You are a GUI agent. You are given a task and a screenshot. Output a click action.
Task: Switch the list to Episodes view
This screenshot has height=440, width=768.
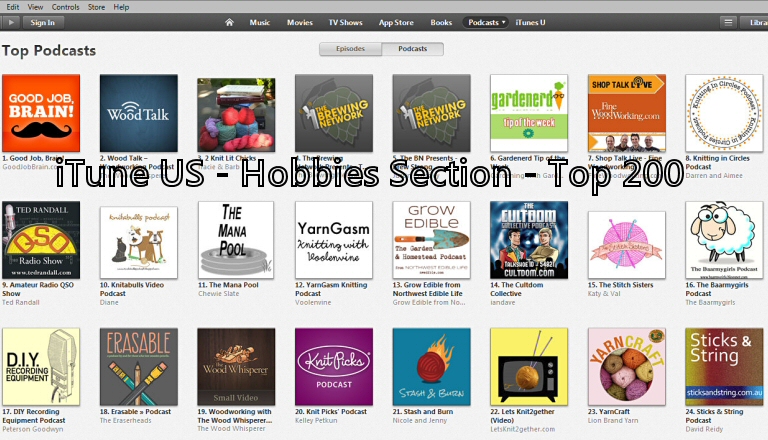click(350, 49)
